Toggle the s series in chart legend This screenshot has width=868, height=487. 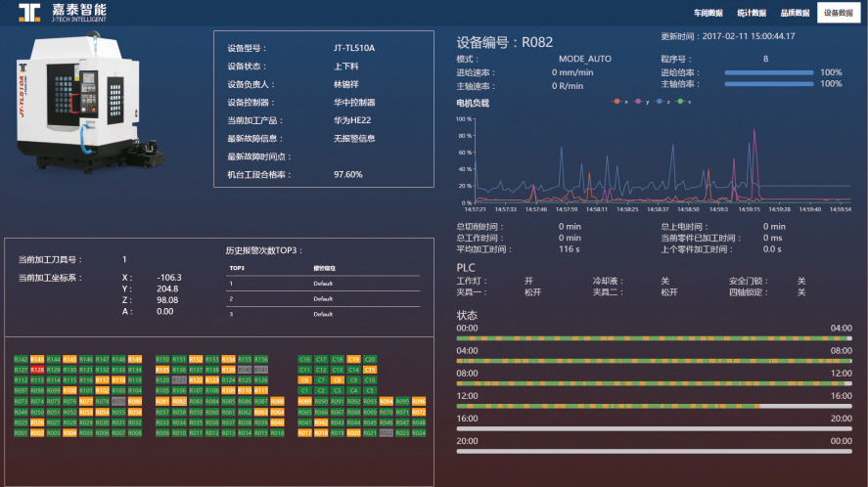pos(684,101)
